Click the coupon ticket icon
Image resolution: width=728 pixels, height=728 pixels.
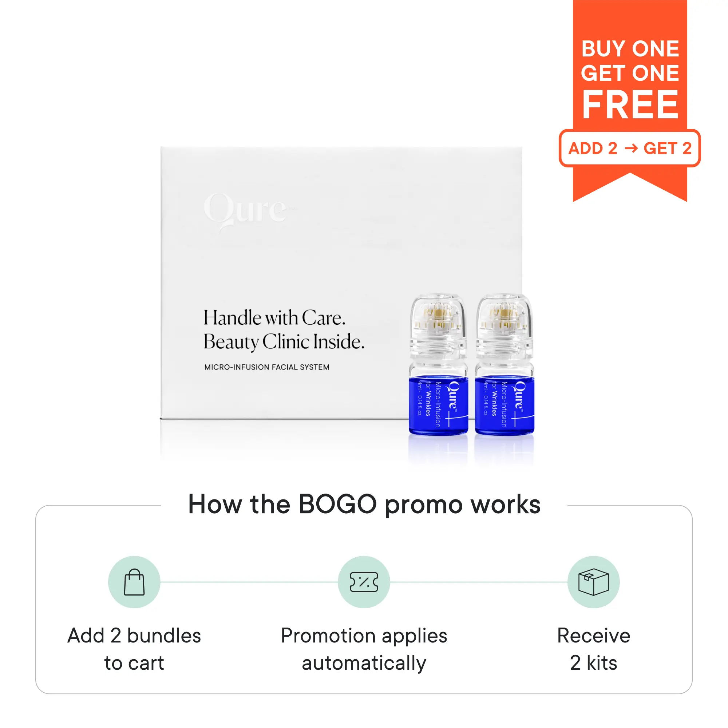[x=364, y=582]
